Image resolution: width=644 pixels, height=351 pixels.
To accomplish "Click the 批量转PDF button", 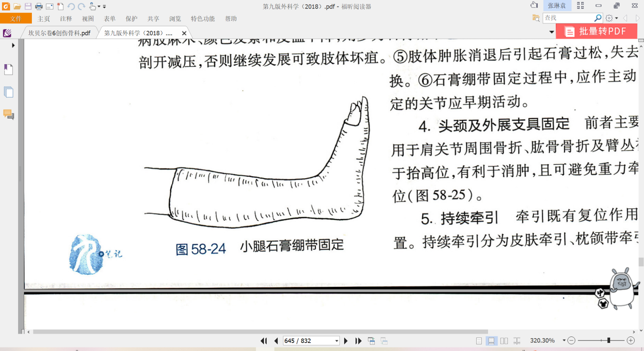I will (x=596, y=31).
